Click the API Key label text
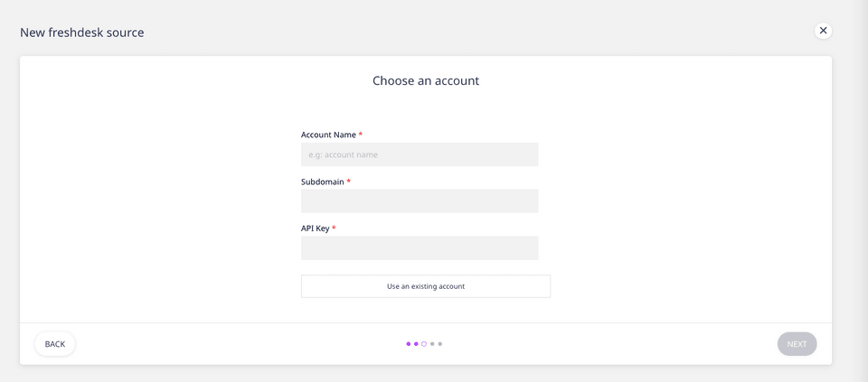 tap(315, 228)
